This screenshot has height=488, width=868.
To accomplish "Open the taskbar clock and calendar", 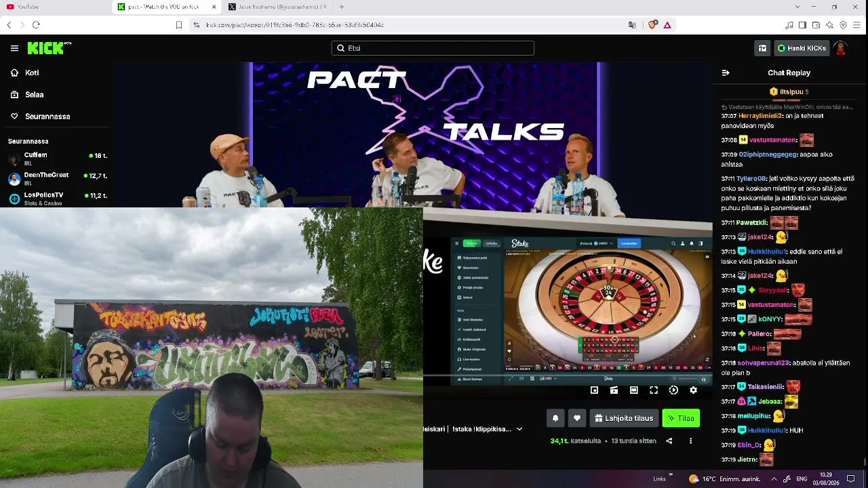I will 826,479.
